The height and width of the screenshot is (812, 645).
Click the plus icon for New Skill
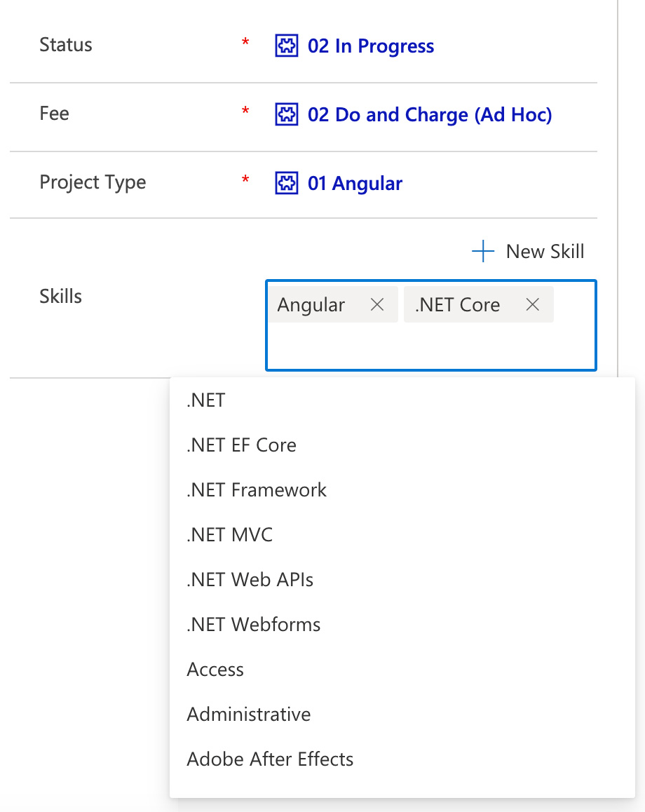483,251
